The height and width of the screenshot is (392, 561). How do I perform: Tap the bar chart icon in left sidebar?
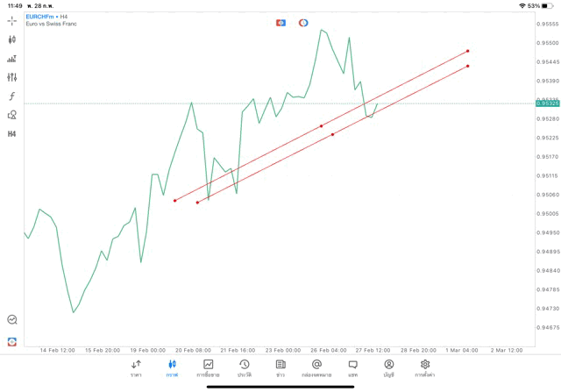click(x=12, y=59)
